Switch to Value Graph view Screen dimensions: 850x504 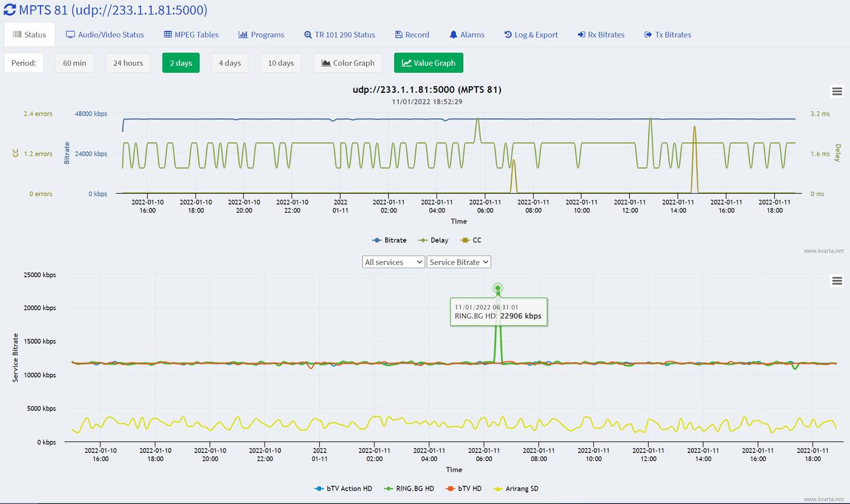tap(429, 63)
